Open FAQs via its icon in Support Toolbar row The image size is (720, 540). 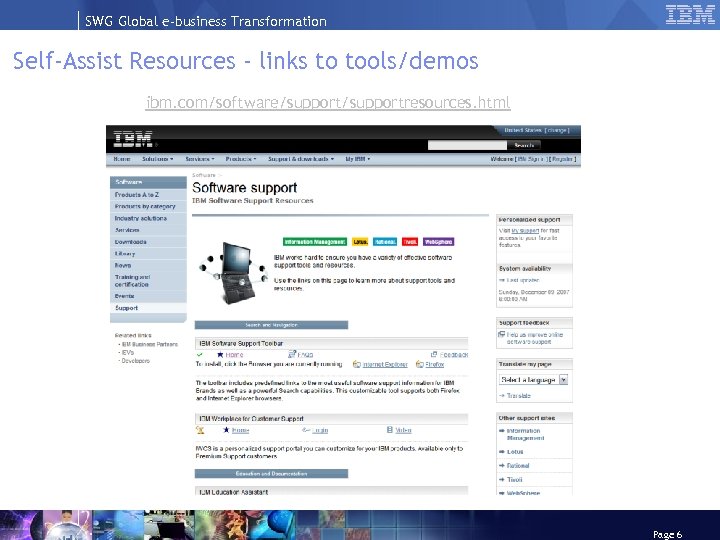point(291,354)
